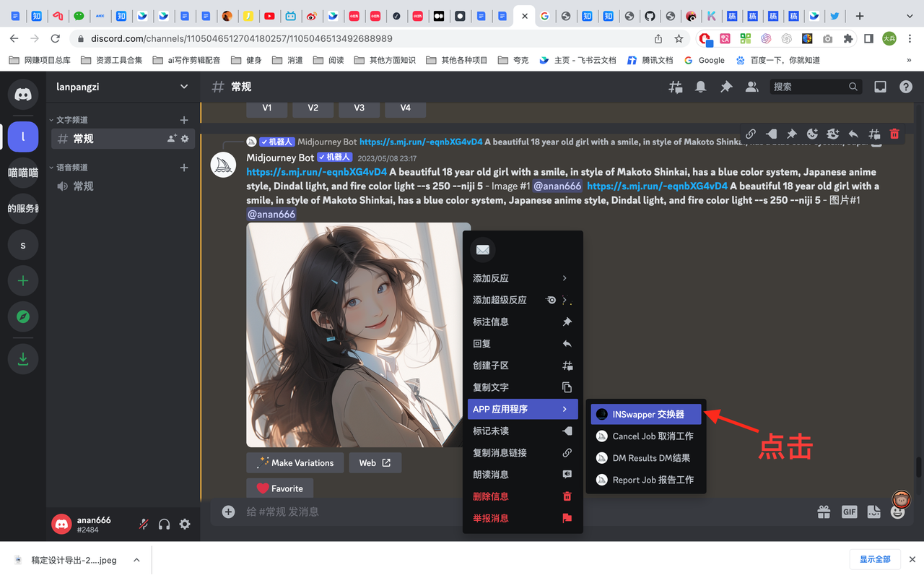Toggle headphones deafen in user panel
The height and width of the screenshot is (578, 924).
click(164, 524)
